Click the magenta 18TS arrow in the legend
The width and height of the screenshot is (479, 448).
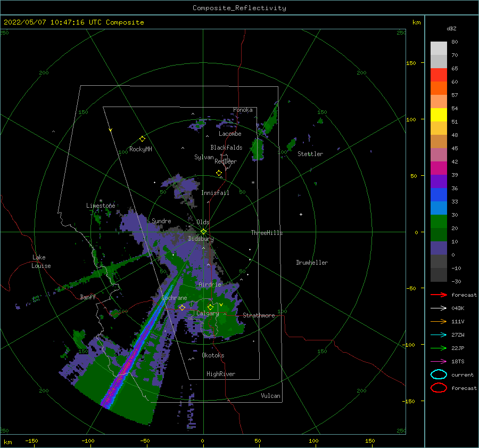439,362
